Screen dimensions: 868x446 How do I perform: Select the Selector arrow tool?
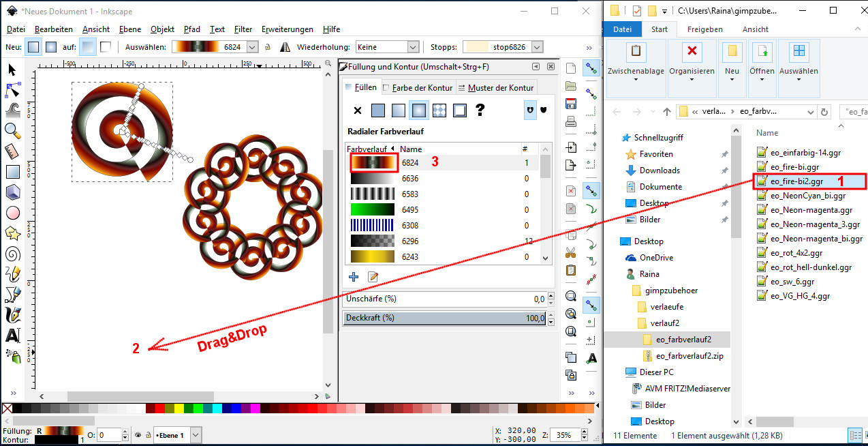tap(12, 70)
